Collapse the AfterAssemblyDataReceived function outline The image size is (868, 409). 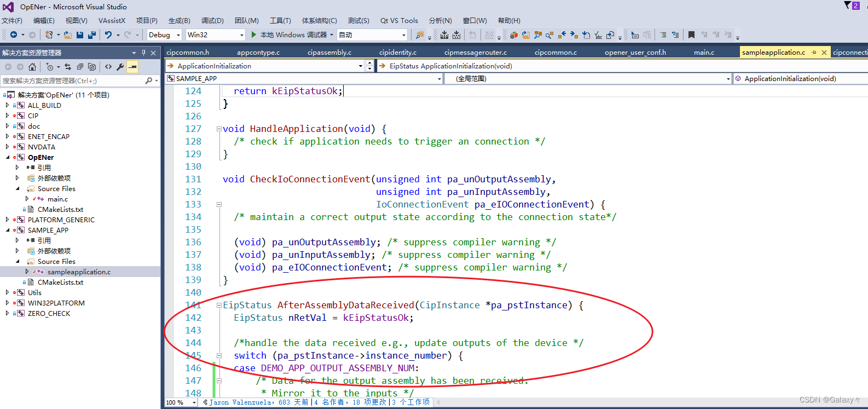click(x=219, y=306)
